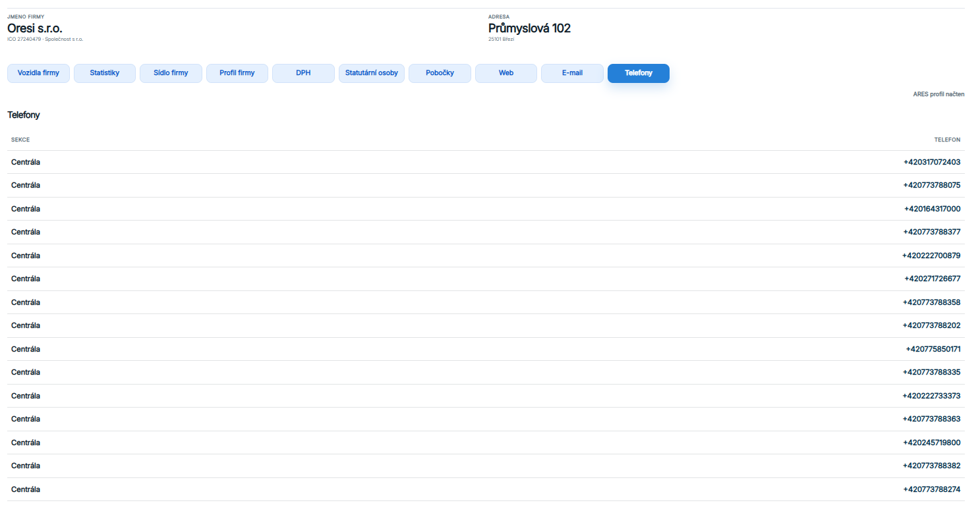Select phone number +420271726677
The image size is (980, 511).
tap(933, 279)
